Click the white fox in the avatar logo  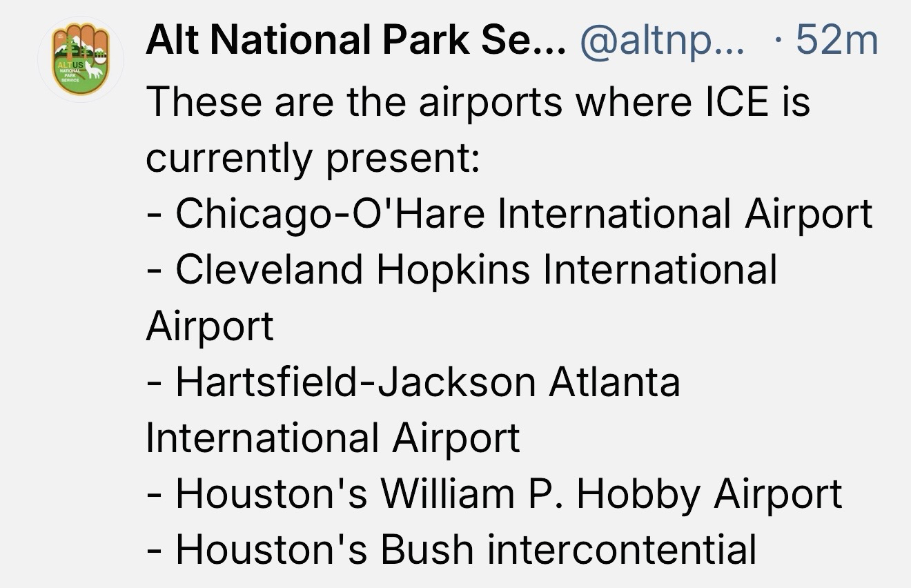[x=92, y=70]
